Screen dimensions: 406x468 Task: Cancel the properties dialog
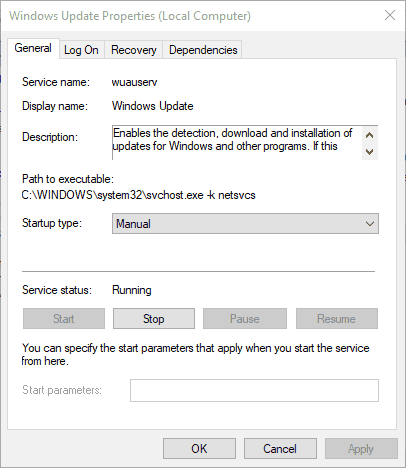(x=280, y=449)
